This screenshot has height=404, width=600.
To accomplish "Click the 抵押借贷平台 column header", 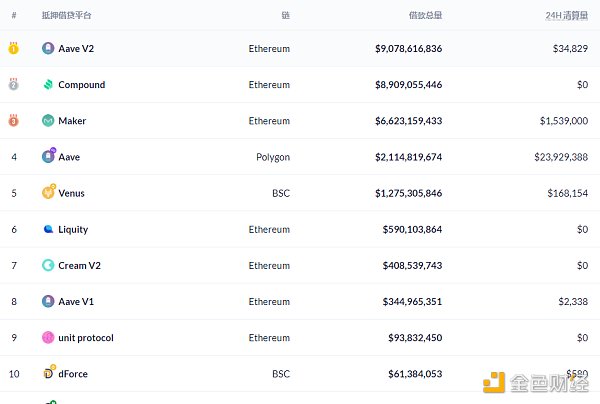I will pyautogui.click(x=66, y=16).
